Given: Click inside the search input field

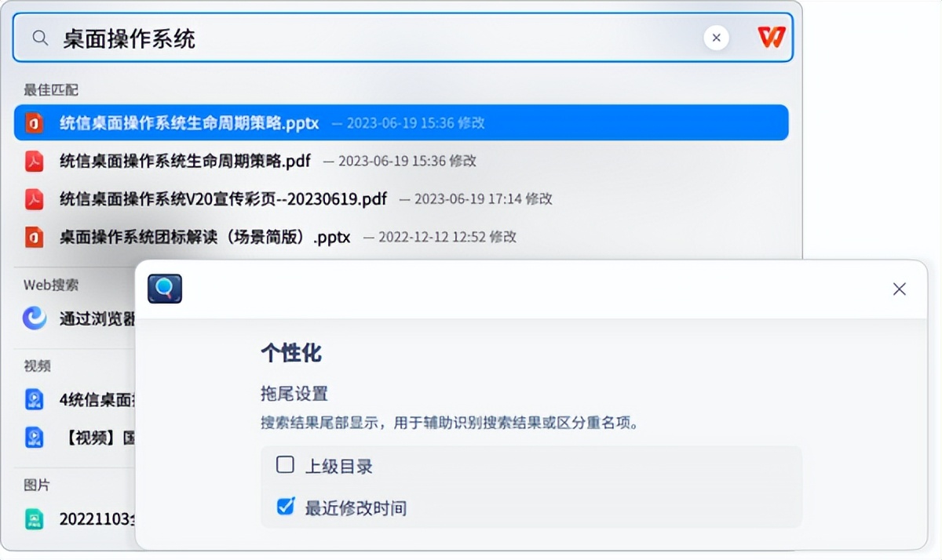Looking at the screenshot, I should tap(314, 37).
